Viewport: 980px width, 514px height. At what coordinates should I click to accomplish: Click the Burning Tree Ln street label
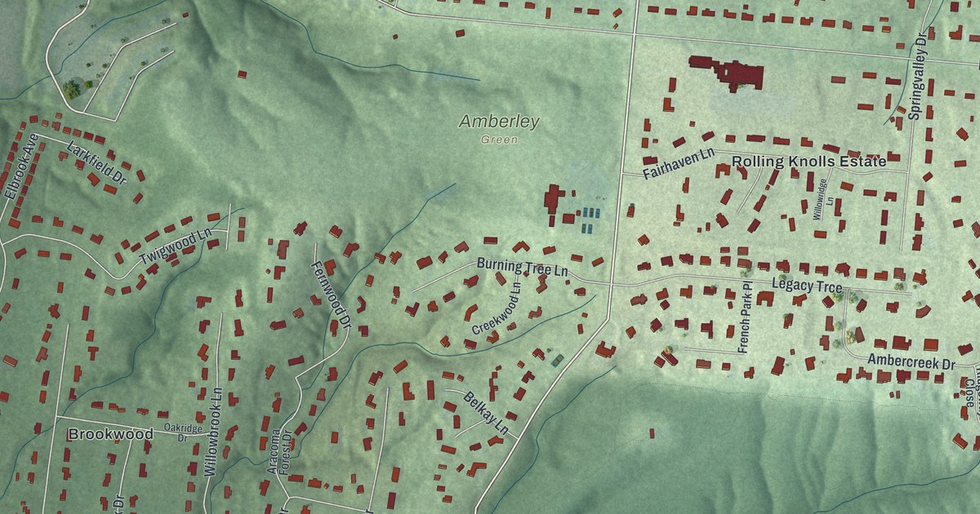click(523, 266)
